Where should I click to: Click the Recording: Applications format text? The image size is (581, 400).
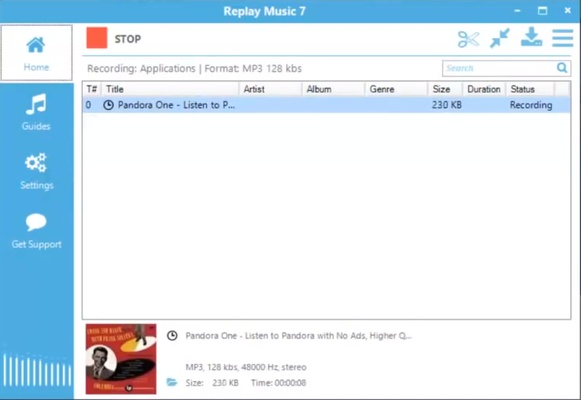[x=195, y=69]
